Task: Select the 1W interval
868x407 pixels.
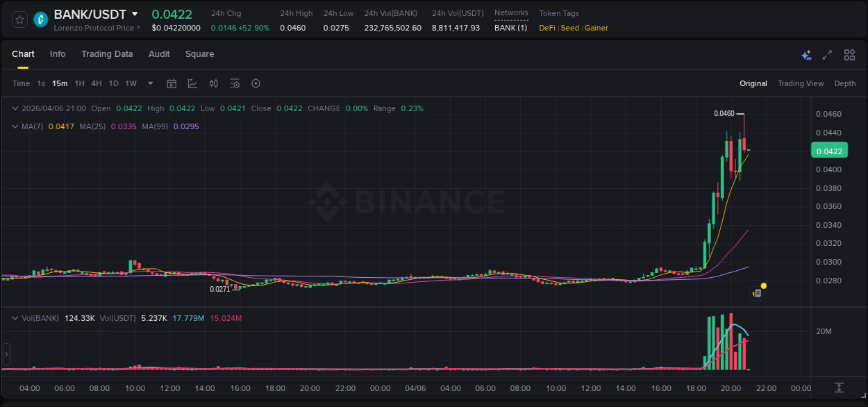Action: [x=131, y=83]
